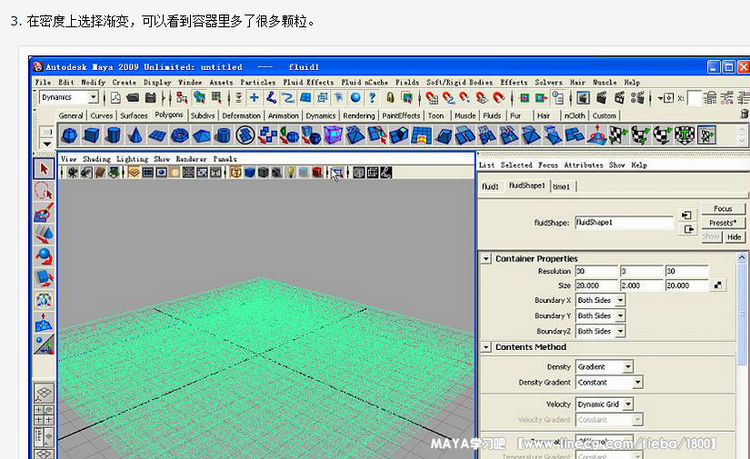Create a polygon pipe from the shelf
750x459 pixels.
223,135
